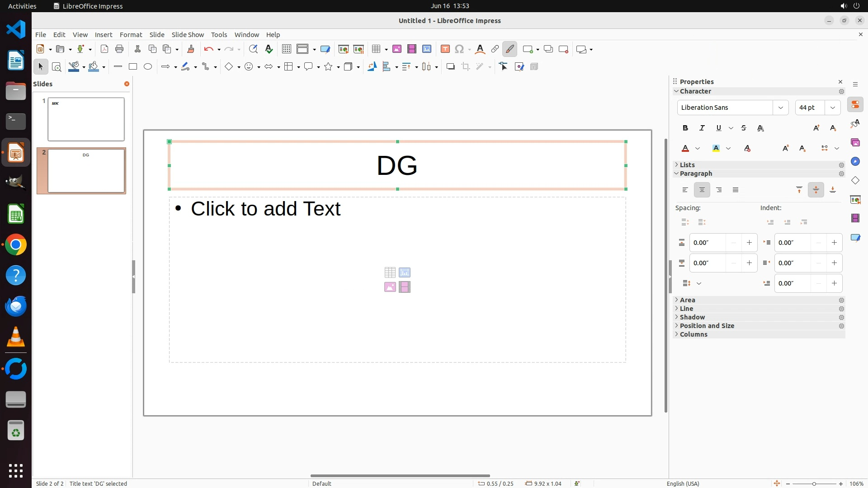
Task: Click the Insert Special Character icon
Action: (459, 49)
